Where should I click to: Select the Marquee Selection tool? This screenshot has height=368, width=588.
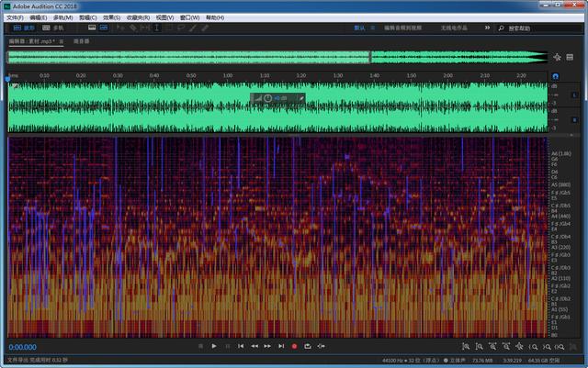pyautogui.click(x=169, y=28)
